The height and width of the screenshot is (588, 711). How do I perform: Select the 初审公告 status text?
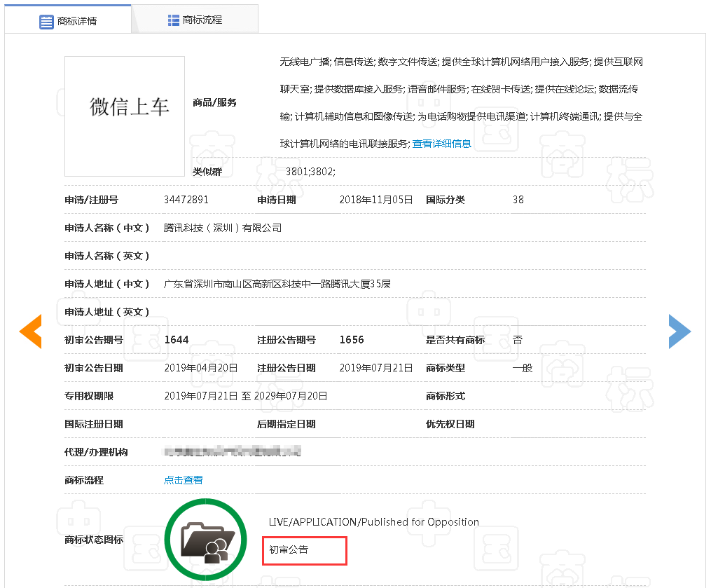pyautogui.click(x=289, y=550)
